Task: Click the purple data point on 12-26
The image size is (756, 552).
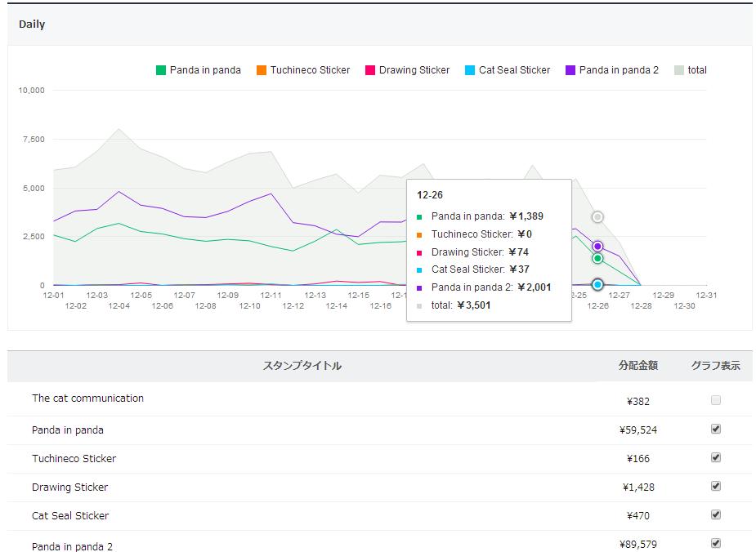Action: pos(597,246)
